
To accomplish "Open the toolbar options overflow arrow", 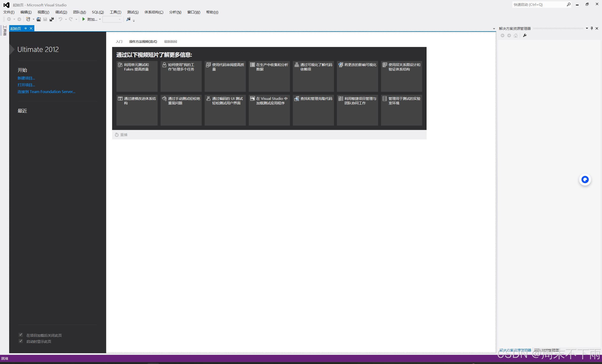I will click(134, 21).
